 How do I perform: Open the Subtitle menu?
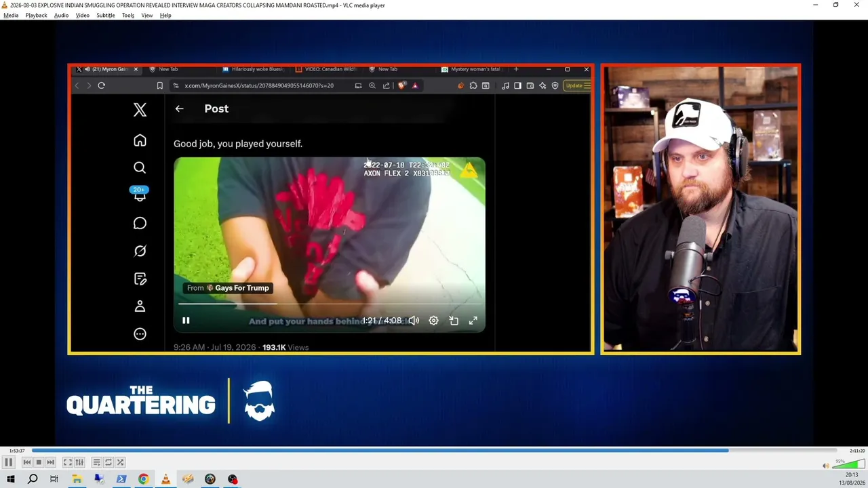click(x=106, y=15)
